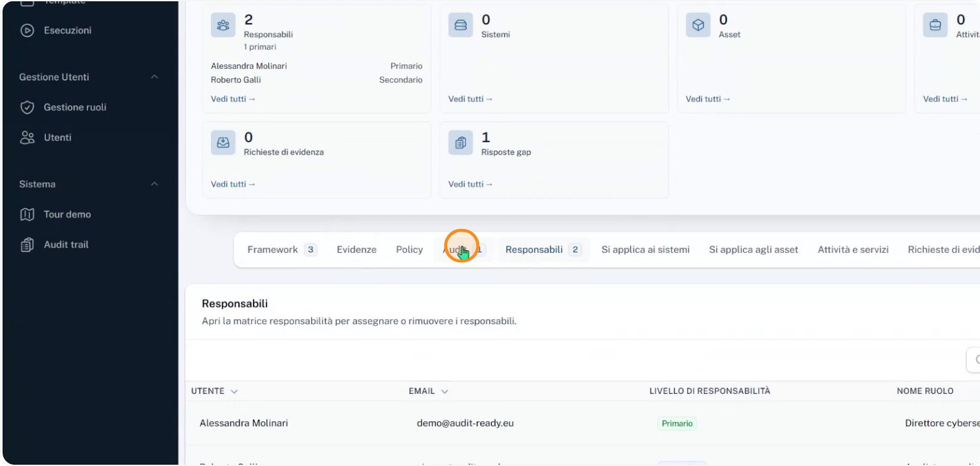Click LIVELLO DI RESPONSABILITÀ column header

tap(710, 391)
